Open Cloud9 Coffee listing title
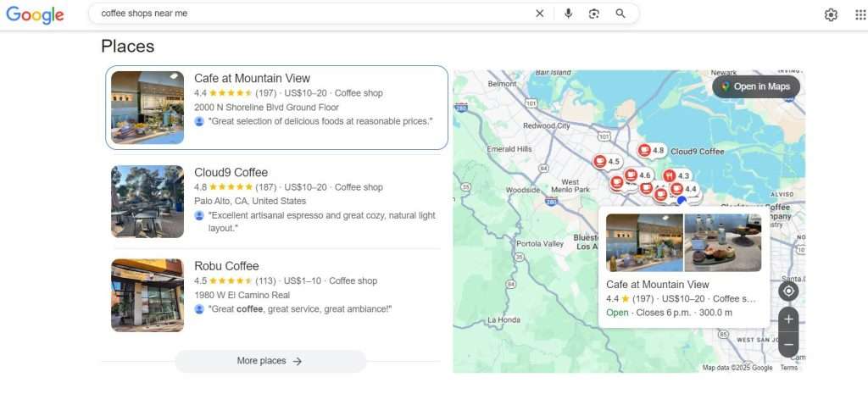Screen dimensions: 868x394 click(231, 172)
